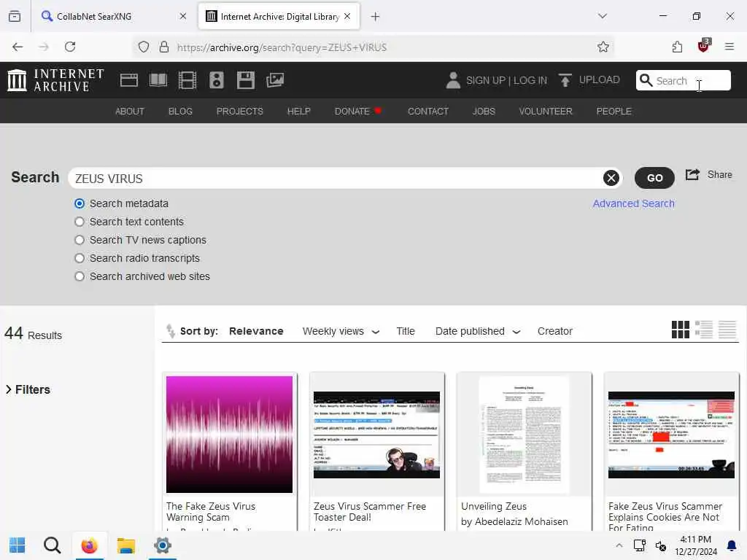Bookmark this page with the star
This screenshot has height=560, width=747.
coord(603,47)
